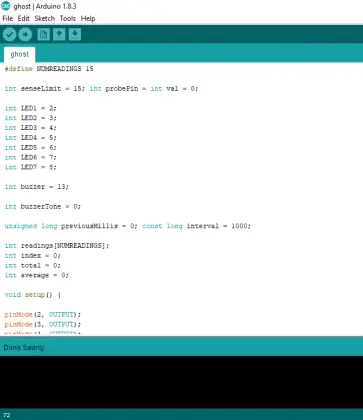The image size is (363, 420).
Task: Click the Verify checkmark button
Action: (9, 34)
